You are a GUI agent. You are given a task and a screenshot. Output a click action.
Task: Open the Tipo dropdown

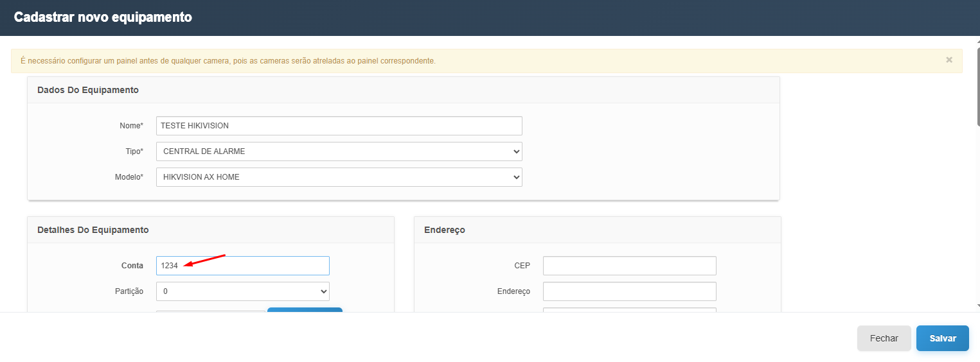pos(339,151)
